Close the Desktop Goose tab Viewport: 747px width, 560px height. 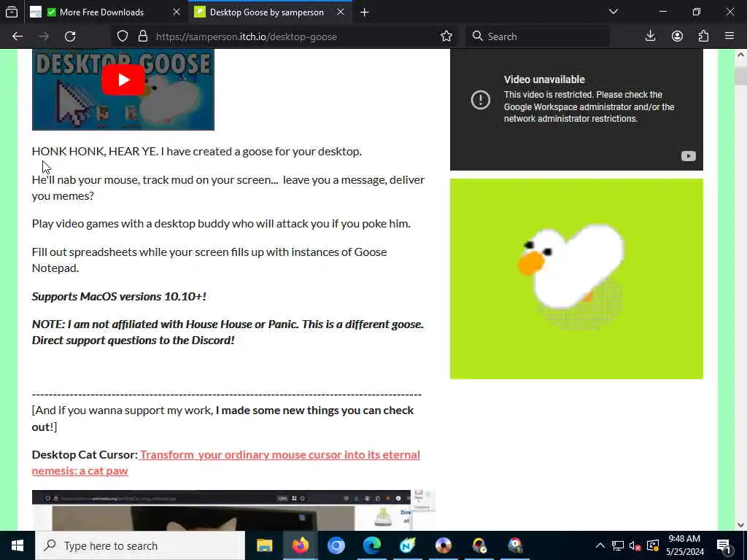[341, 12]
